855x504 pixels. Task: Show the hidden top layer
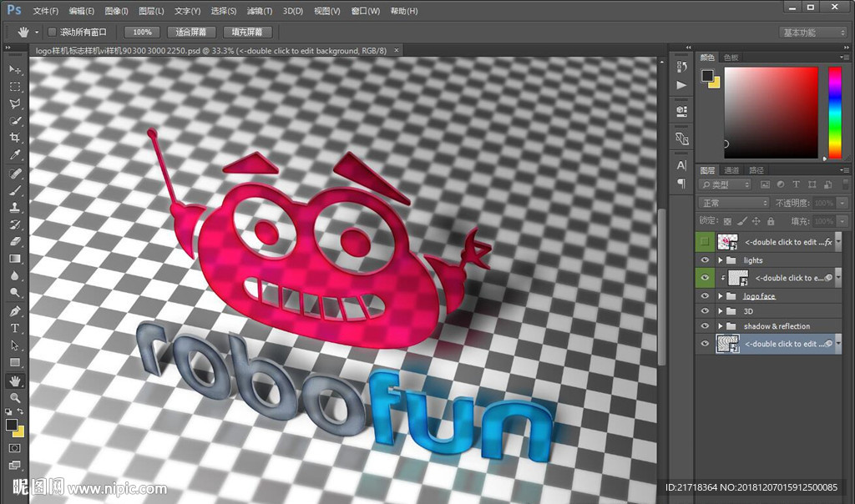click(705, 241)
